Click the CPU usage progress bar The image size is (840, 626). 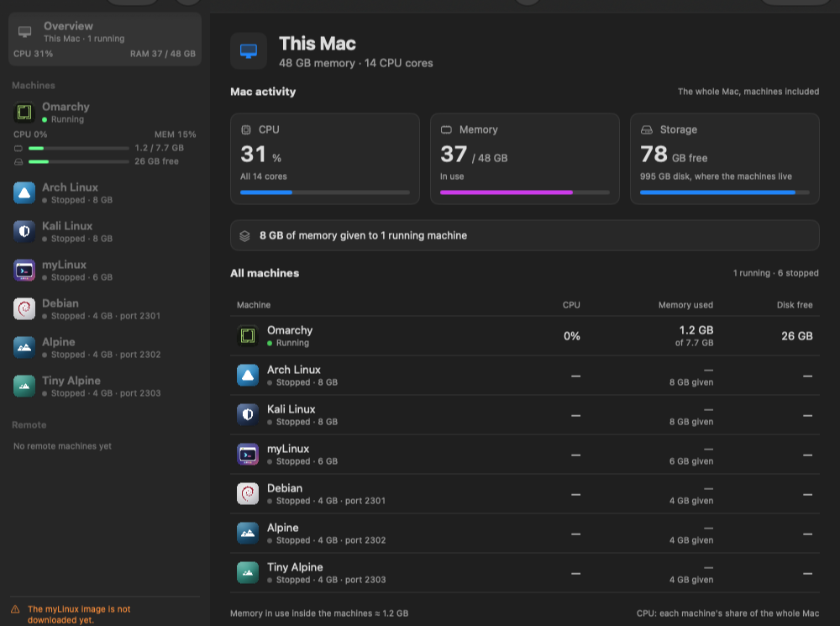[324, 192]
